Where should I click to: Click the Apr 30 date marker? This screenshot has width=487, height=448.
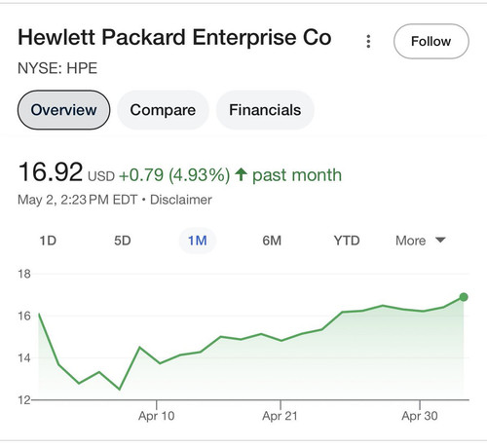(x=420, y=416)
